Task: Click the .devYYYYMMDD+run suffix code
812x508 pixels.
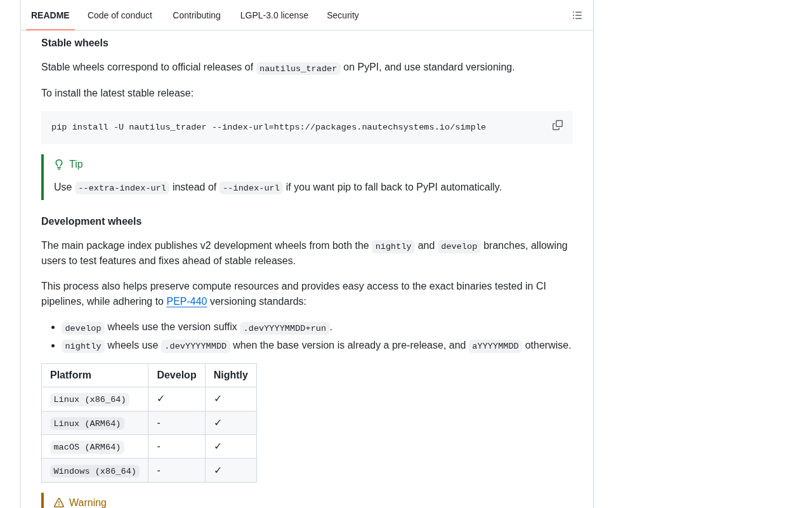Action: pos(285,328)
